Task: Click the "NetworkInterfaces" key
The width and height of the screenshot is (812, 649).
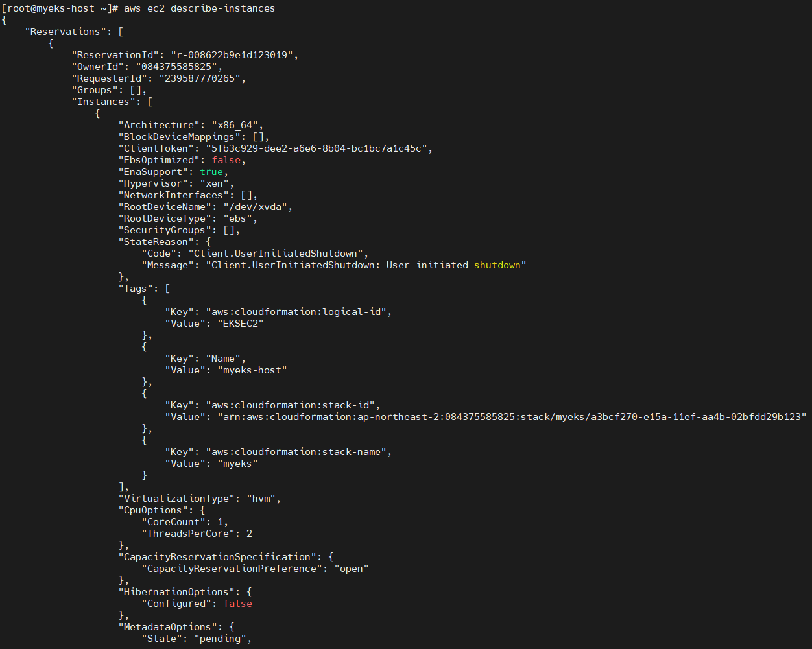Action: [174, 195]
